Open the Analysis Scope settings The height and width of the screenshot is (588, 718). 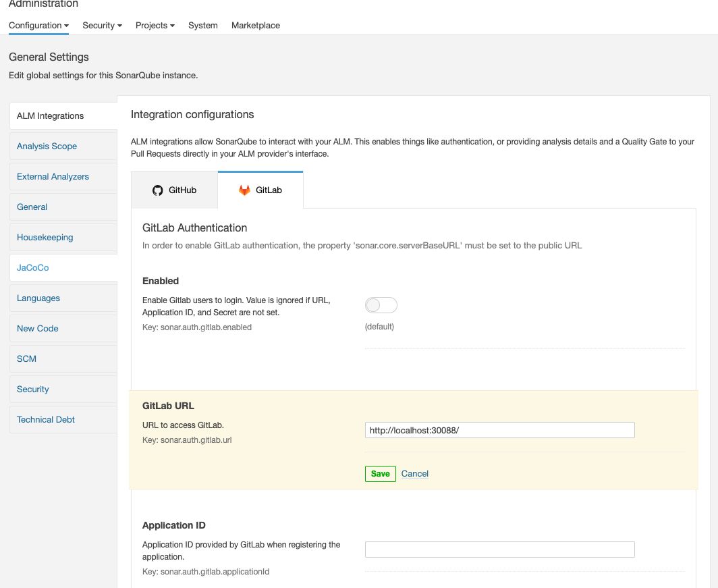coord(47,146)
